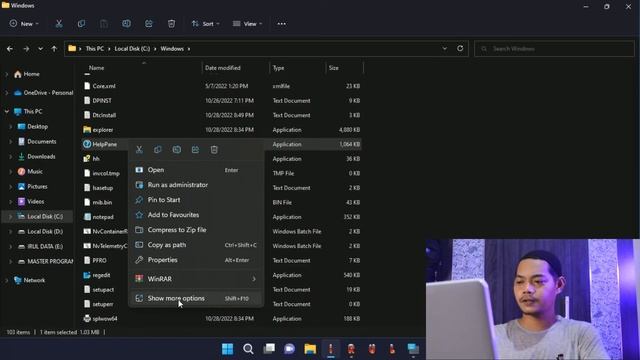Open the See more ellipsis in toolbar
Screen dimensions: 640x360
tap(281, 24)
